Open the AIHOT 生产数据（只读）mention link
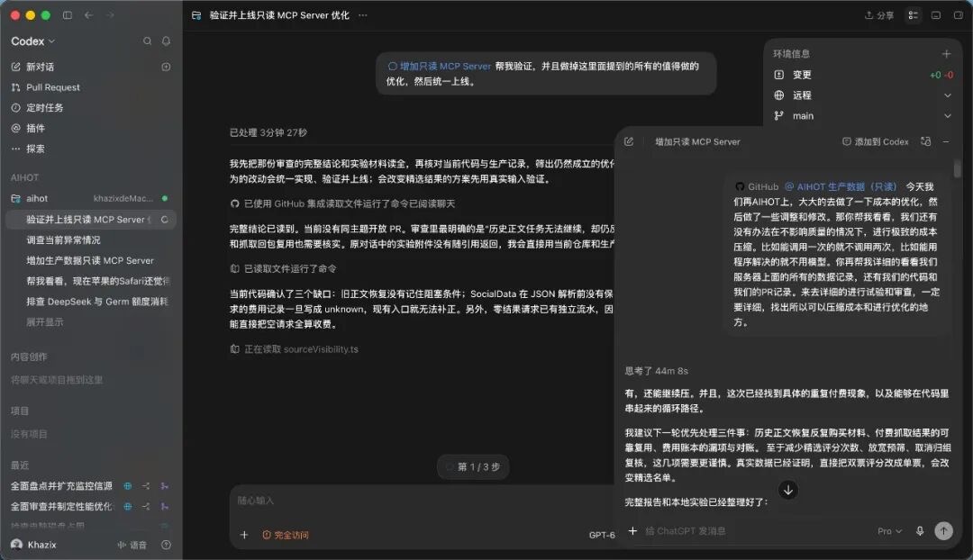Screen dimensions: 973x560 pos(841,186)
